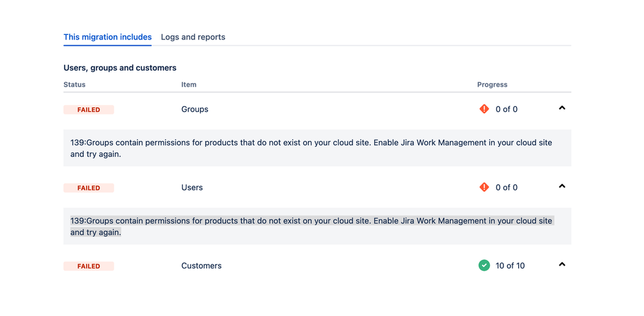Click the FAILED badge for Users
Screen dimensions: 644x316
pyautogui.click(x=88, y=188)
